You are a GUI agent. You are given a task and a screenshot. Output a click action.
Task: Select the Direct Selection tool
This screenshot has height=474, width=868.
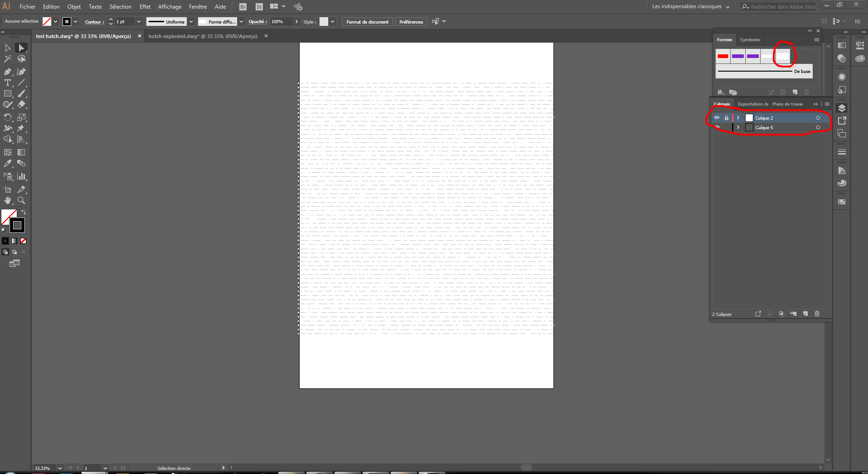21,48
